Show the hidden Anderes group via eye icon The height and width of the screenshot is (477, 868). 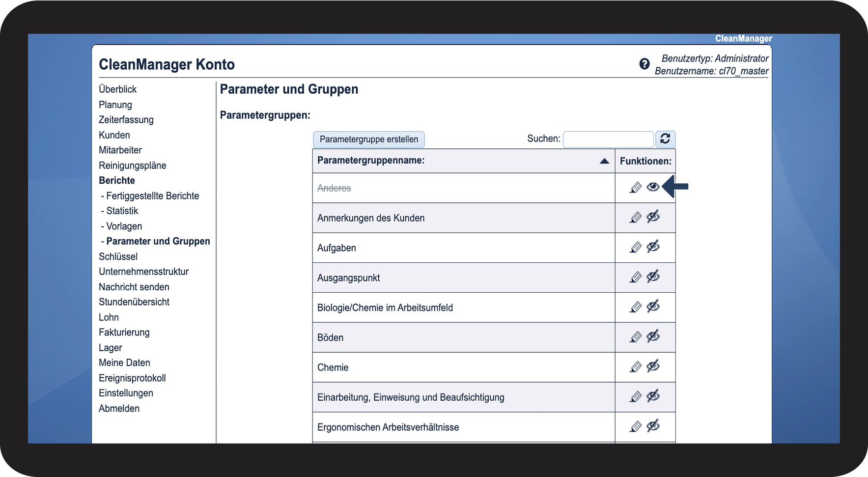coord(653,187)
